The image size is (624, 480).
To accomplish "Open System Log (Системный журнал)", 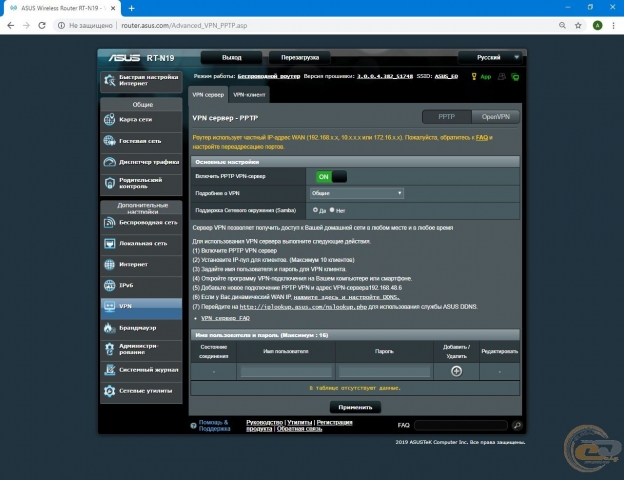I will tap(141, 370).
